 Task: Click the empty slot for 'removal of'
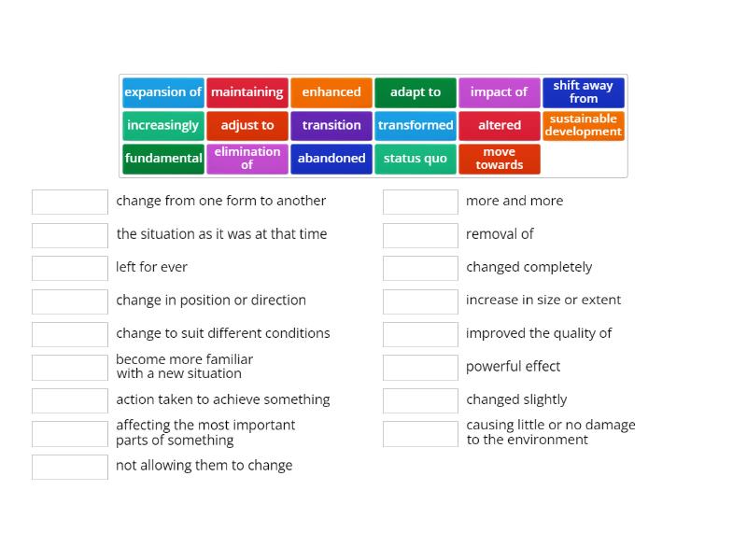pyautogui.click(x=420, y=234)
